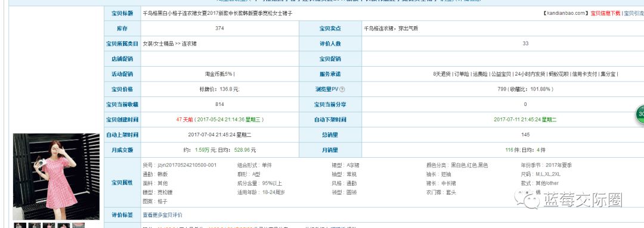Click the 颜色分类: 黑白色,红色,黑色 attribute
The width and height of the screenshot is (644, 228).
pyautogui.click(x=457, y=165)
